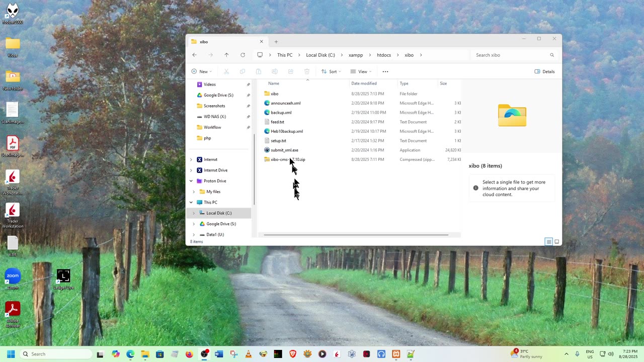644x362 pixels.
Task: Open the View dropdown
Action: click(361, 71)
